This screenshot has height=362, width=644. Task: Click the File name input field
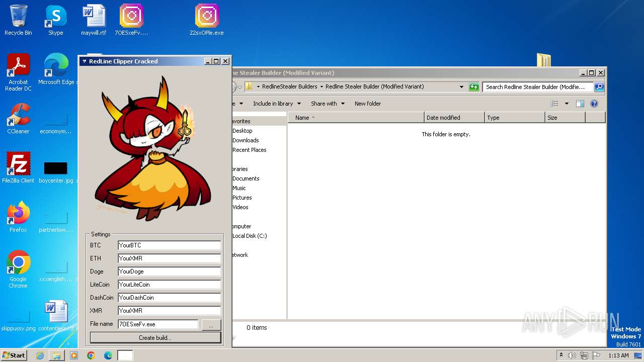click(158, 324)
